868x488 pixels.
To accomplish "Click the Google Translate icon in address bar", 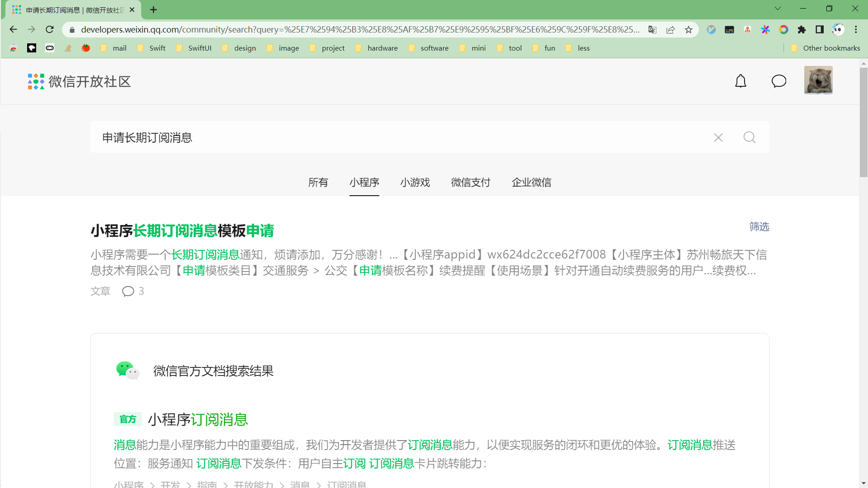I will (652, 30).
